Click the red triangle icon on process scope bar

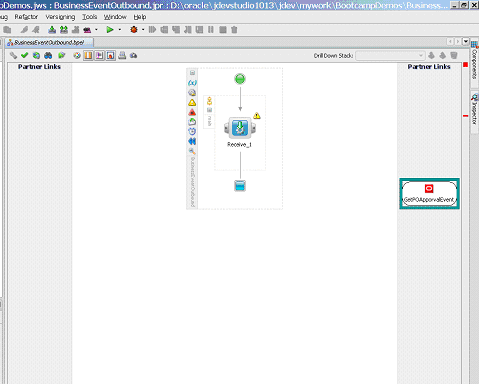[x=192, y=112]
